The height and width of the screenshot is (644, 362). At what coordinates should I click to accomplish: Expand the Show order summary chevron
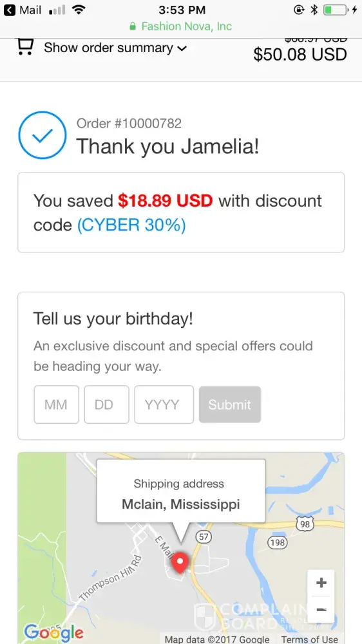click(x=182, y=48)
